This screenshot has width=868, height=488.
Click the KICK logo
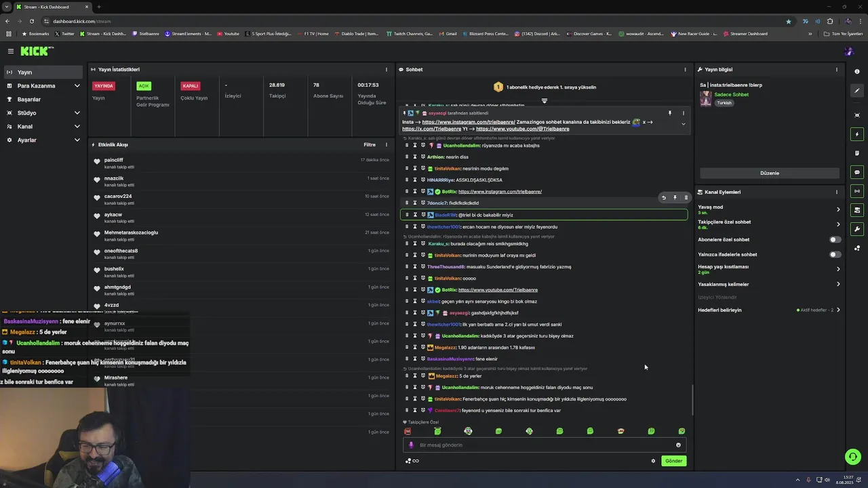point(37,52)
